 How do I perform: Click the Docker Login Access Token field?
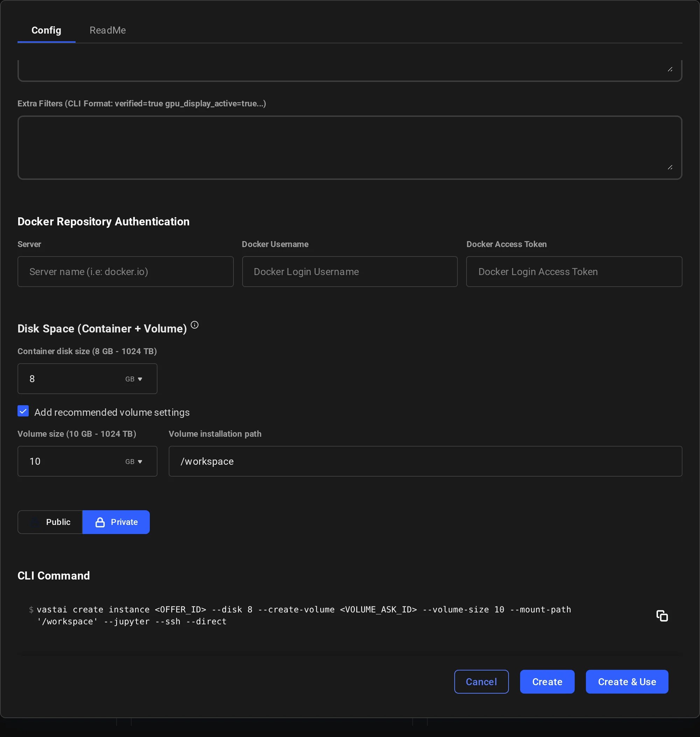pos(574,272)
